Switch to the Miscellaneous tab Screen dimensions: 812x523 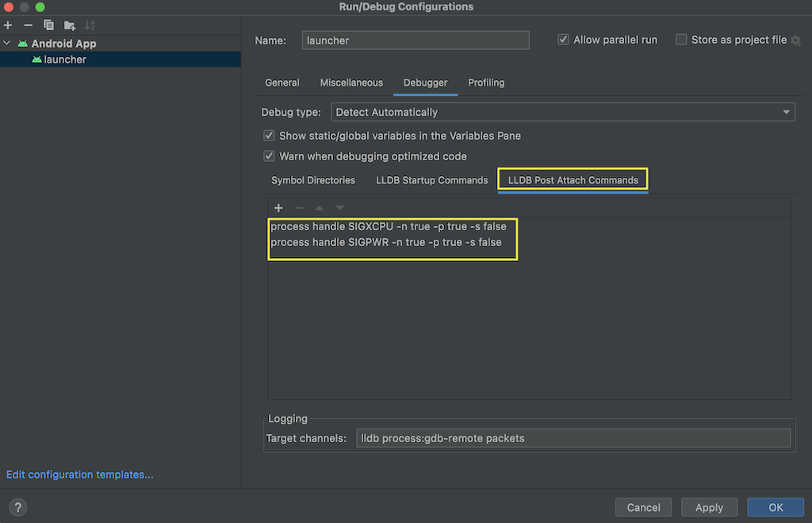pyautogui.click(x=351, y=83)
